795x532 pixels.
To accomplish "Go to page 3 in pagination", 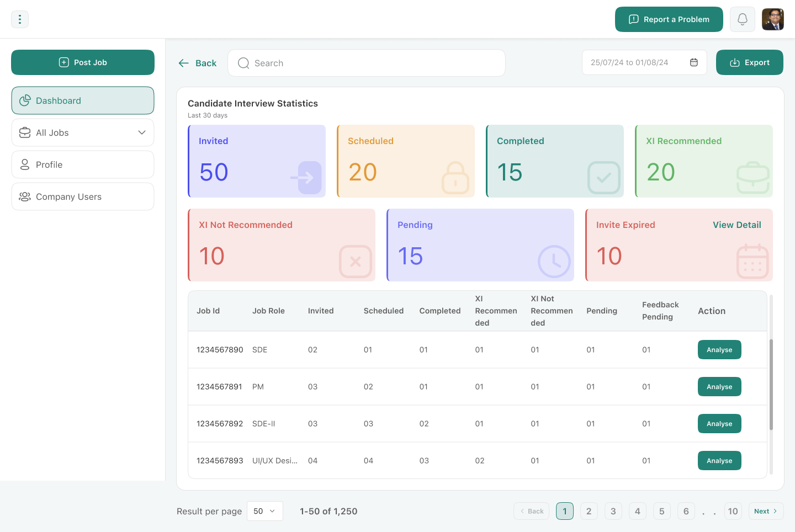I will [613, 511].
